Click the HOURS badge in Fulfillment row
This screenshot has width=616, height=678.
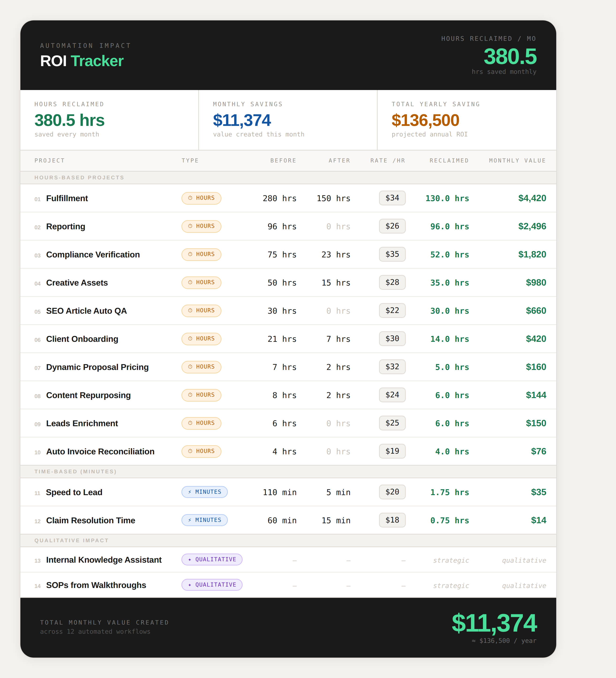click(201, 198)
